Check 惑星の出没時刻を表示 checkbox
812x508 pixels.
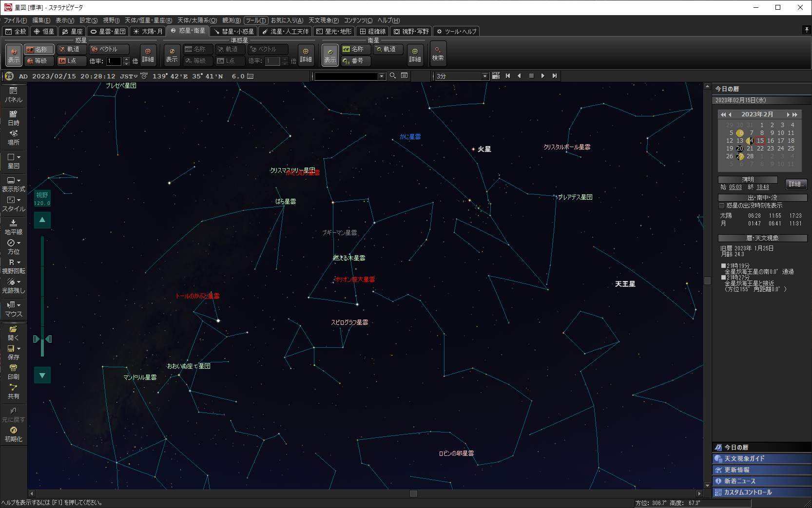point(722,206)
